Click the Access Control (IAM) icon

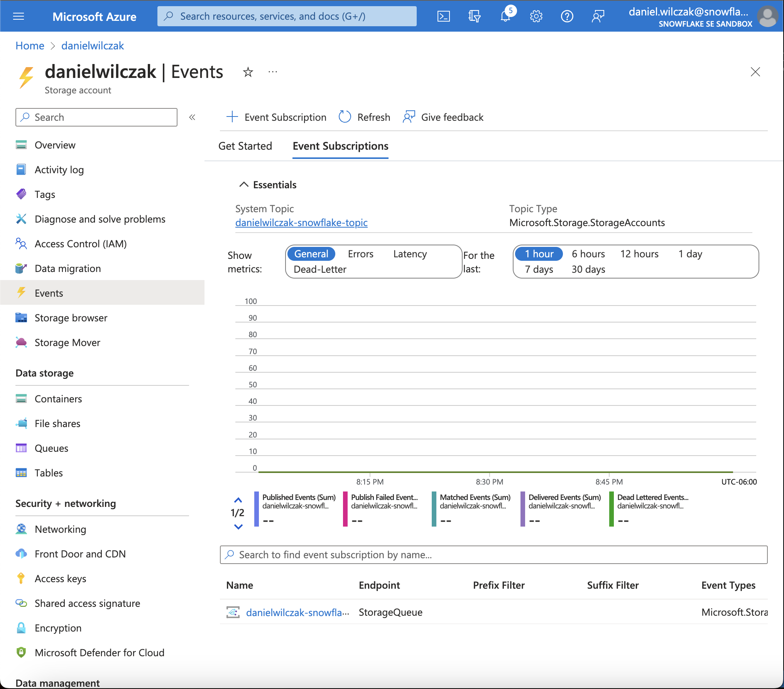(21, 243)
